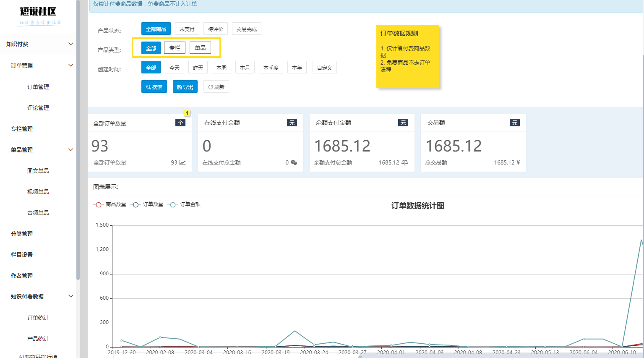Select 全部商品 product status filter

point(156,29)
